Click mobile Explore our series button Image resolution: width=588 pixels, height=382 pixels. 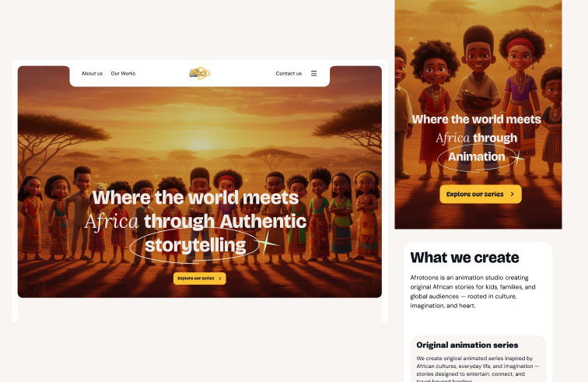pyautogui.click(x=481, y=194)
